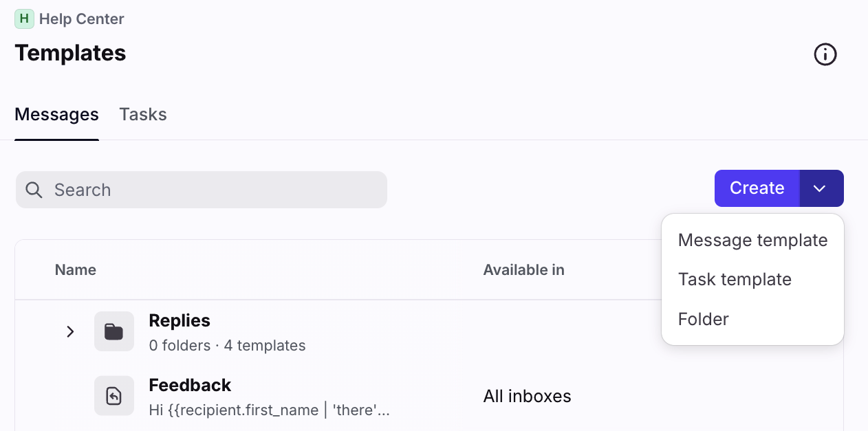Choose Task template from the Create menu
The height and width of the screenshot is (431, 868).
[x=735, y=279]
